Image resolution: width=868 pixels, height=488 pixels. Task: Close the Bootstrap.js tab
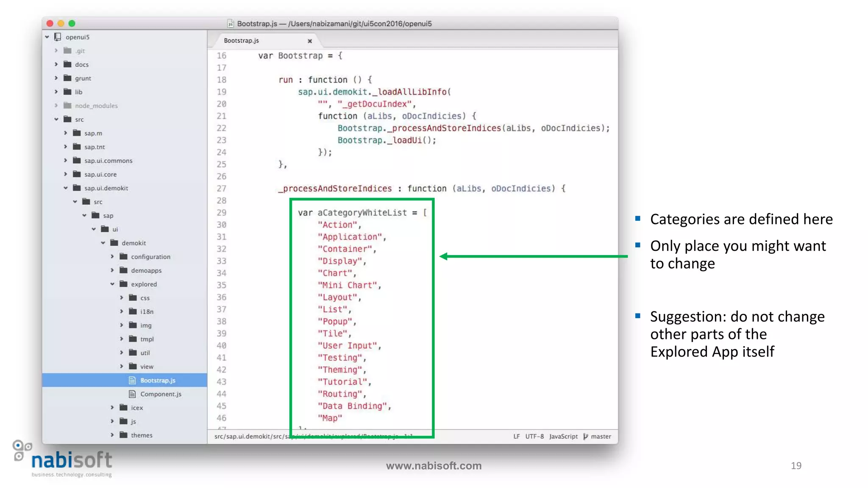(x=310, y=41)
